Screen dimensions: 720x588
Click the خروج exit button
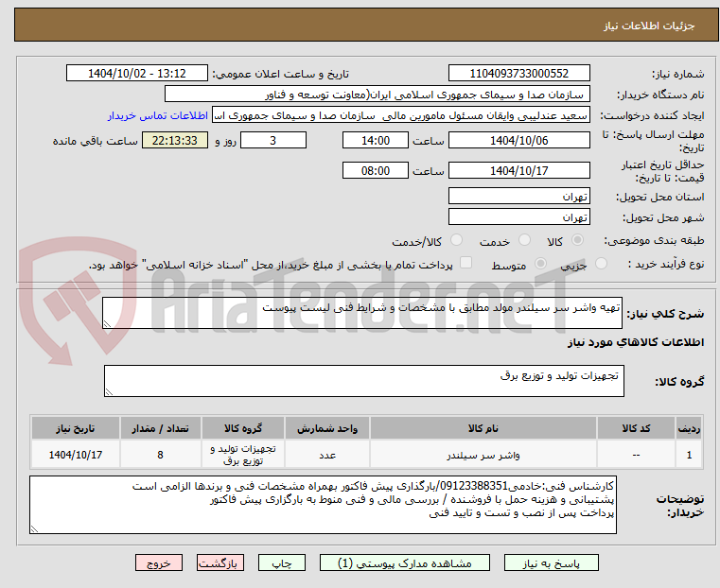point(159,562)
